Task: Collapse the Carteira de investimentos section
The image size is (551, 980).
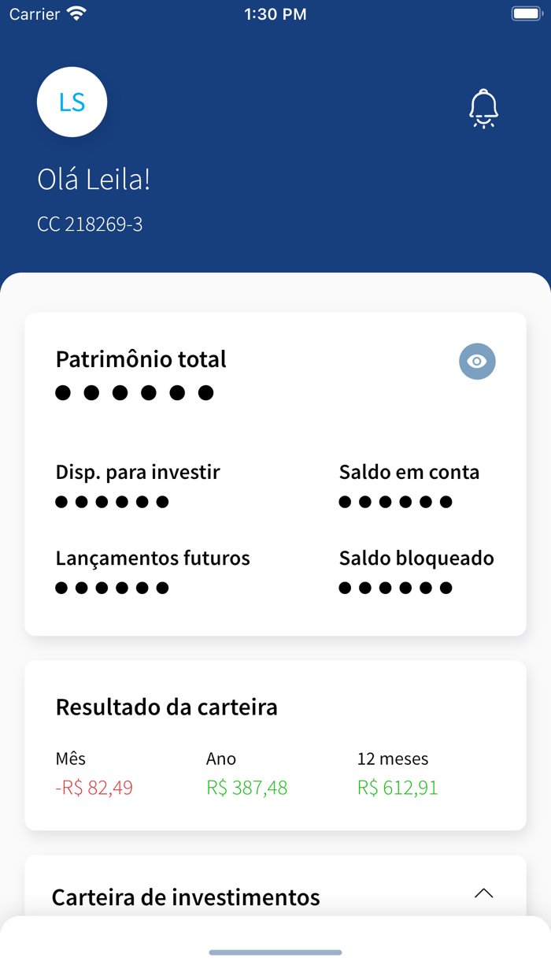Action: [485, 893]
